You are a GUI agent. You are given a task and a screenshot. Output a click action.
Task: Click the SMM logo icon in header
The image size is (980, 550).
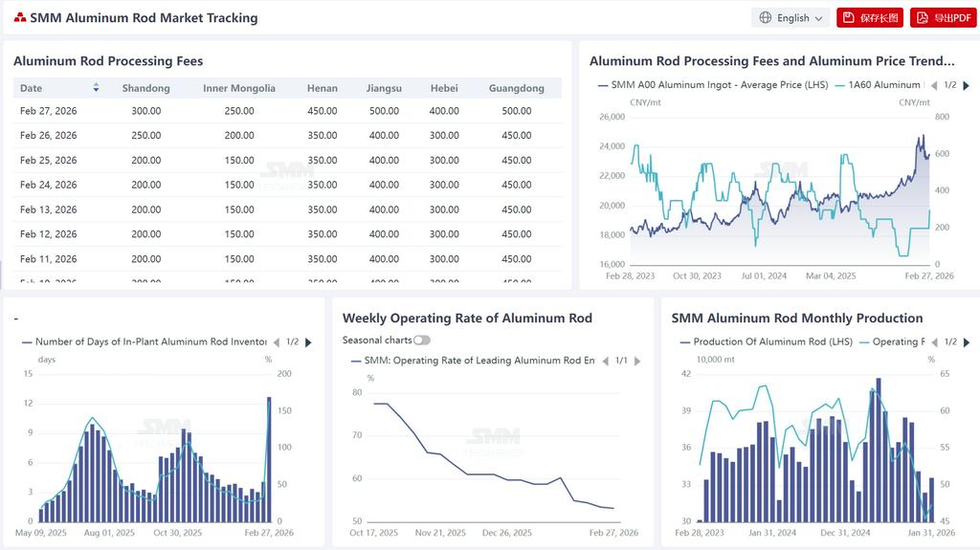[20, 18]
